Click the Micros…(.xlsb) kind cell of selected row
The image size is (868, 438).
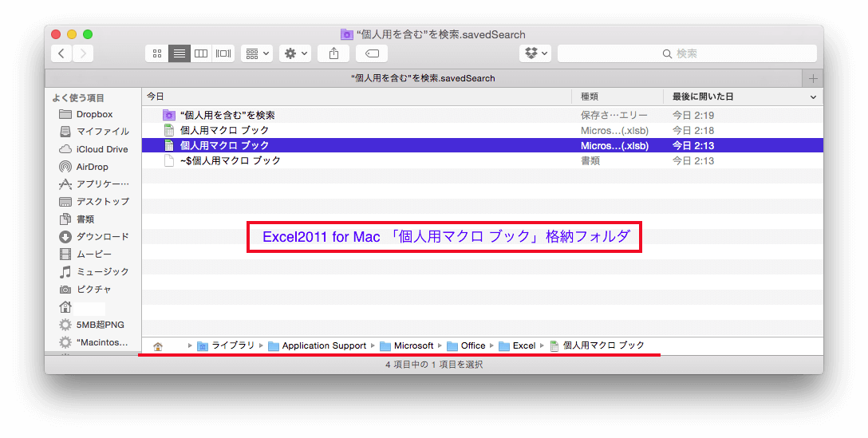(x=614, y=146)
